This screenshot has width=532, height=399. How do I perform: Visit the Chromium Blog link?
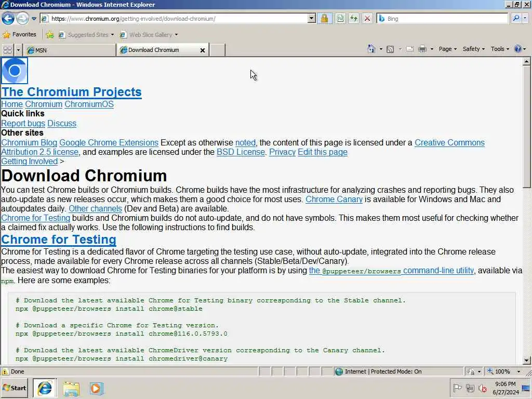coord(29,142)
